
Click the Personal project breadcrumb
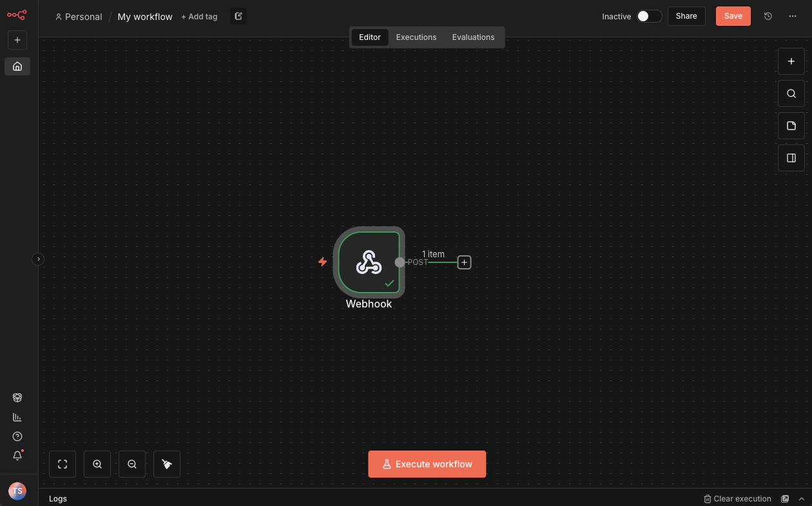point(79,17)
